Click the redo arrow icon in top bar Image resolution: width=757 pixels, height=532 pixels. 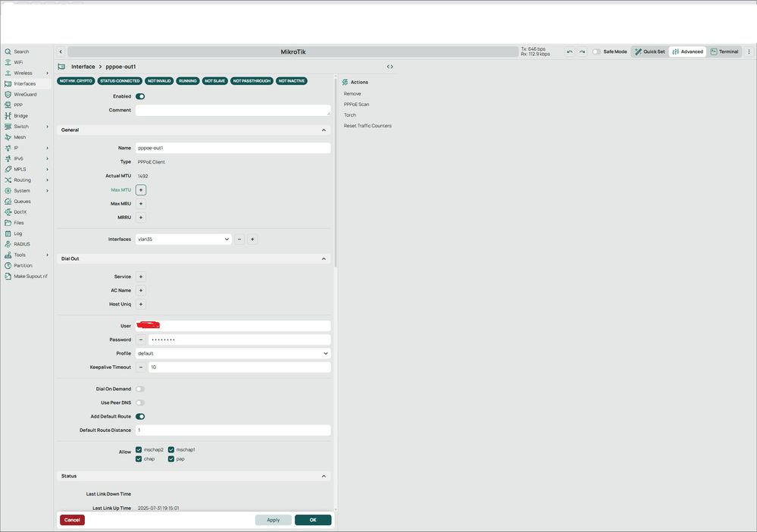[x=582, y=52]
